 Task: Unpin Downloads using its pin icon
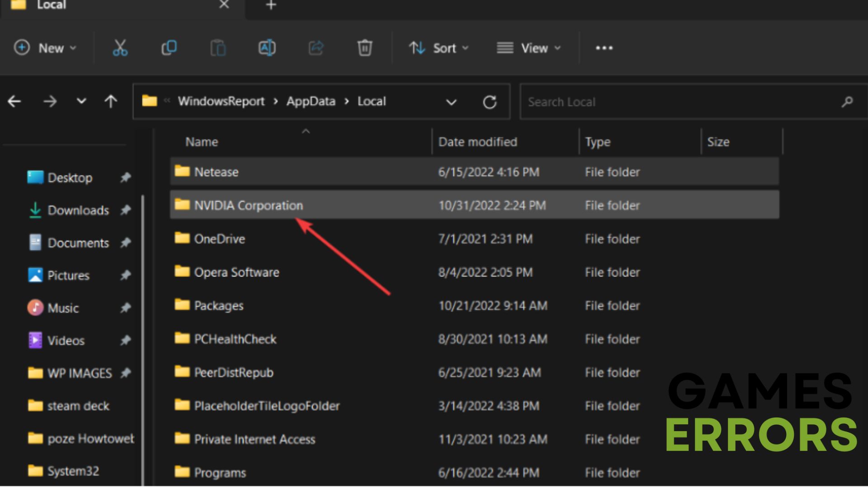pos(126,210)
